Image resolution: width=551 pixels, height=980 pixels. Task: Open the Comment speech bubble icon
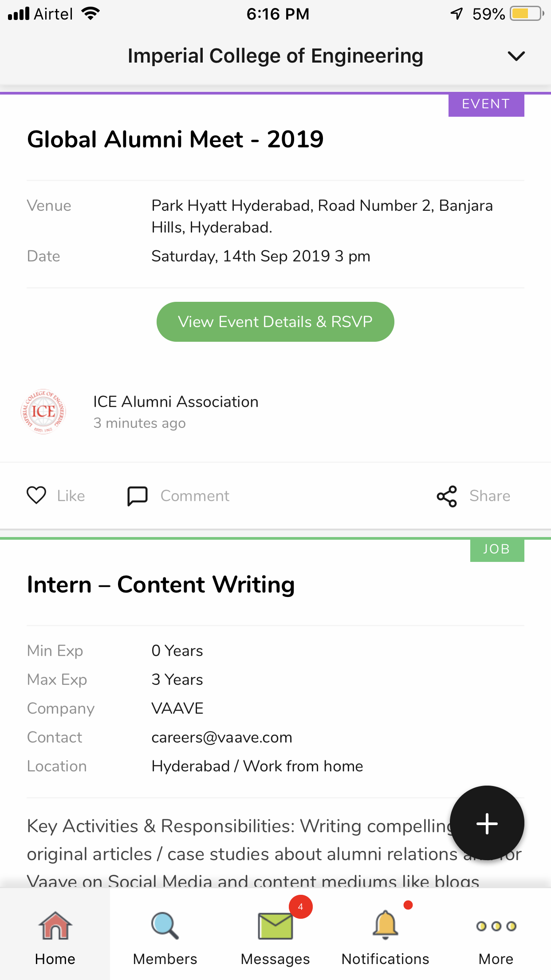(138, 496)
